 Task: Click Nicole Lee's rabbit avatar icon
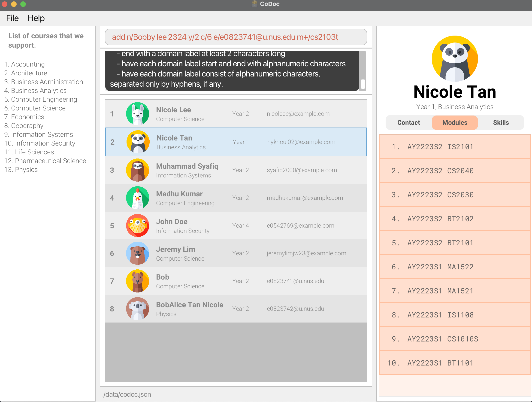138,113
